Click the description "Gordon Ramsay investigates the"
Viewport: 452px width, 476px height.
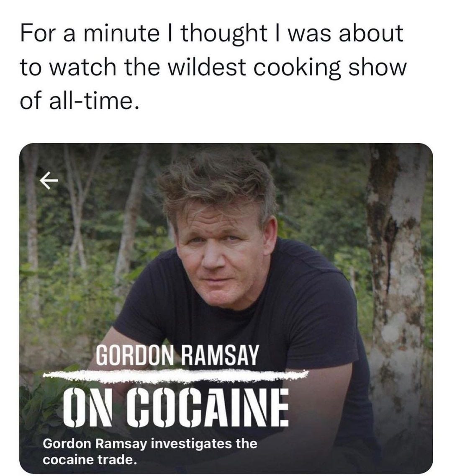click(150, 443)
